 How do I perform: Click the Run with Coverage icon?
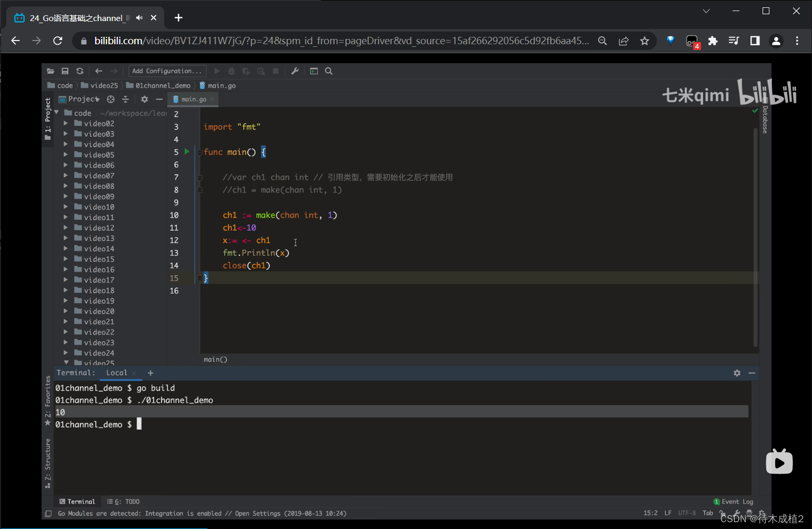coord(246,71)
